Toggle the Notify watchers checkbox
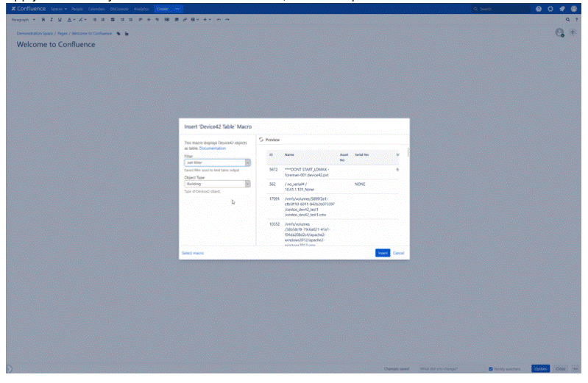Screen dimensions: 588x383 tap(492, 368)
